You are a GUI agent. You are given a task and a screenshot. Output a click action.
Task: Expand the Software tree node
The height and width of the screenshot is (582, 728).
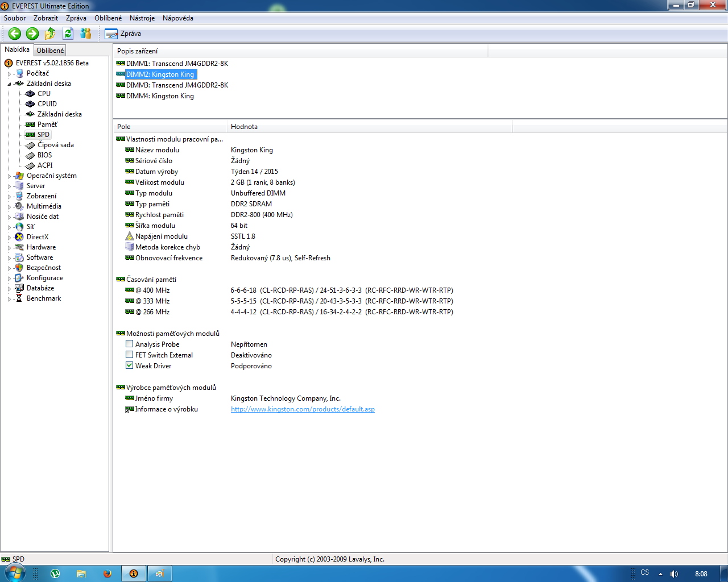[x=10, y=258]
